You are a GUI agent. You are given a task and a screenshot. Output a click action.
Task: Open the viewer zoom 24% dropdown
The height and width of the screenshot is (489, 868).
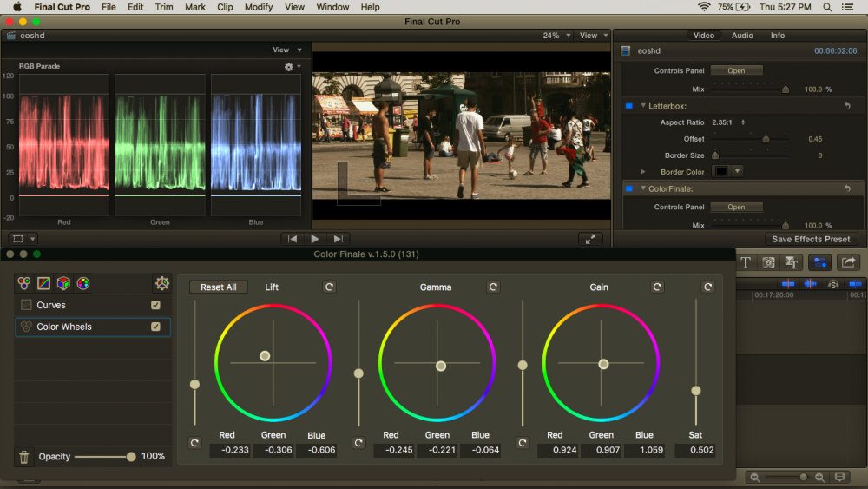tap(556, 36)
